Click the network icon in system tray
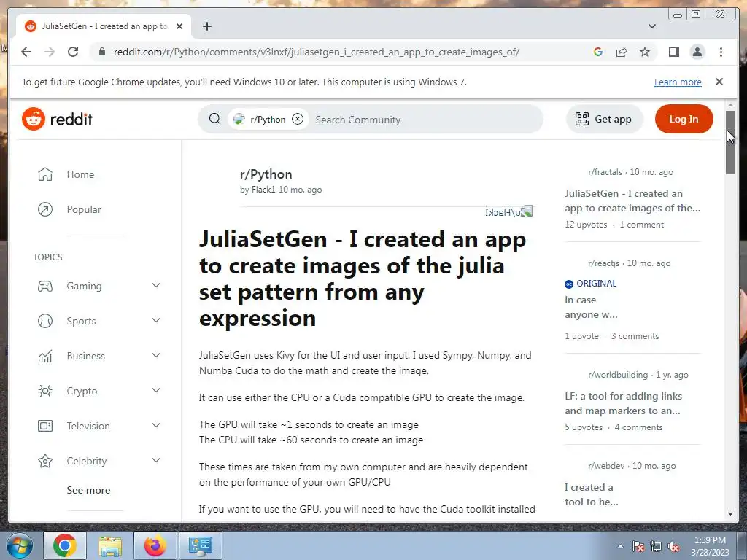 (656, 547)
